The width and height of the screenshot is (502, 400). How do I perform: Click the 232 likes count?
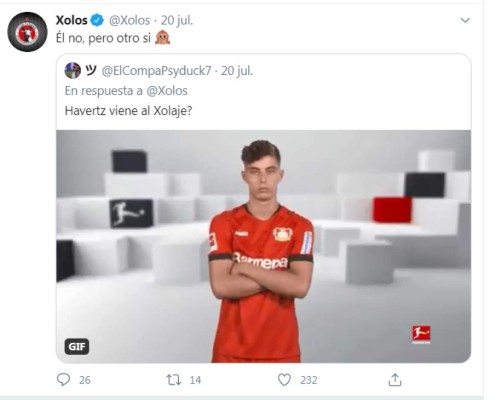coord(309,380)
